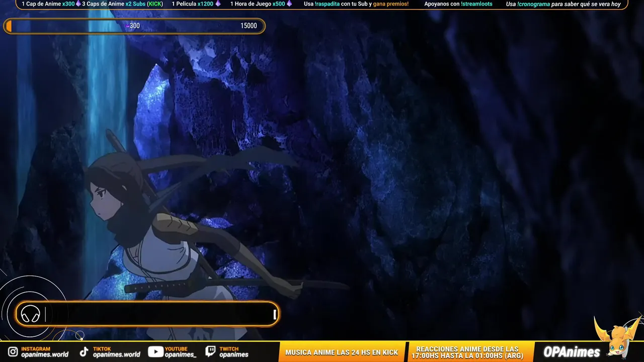Click the goal progress bar
This screenshot has height=362, width=644.
pos(134,26)
